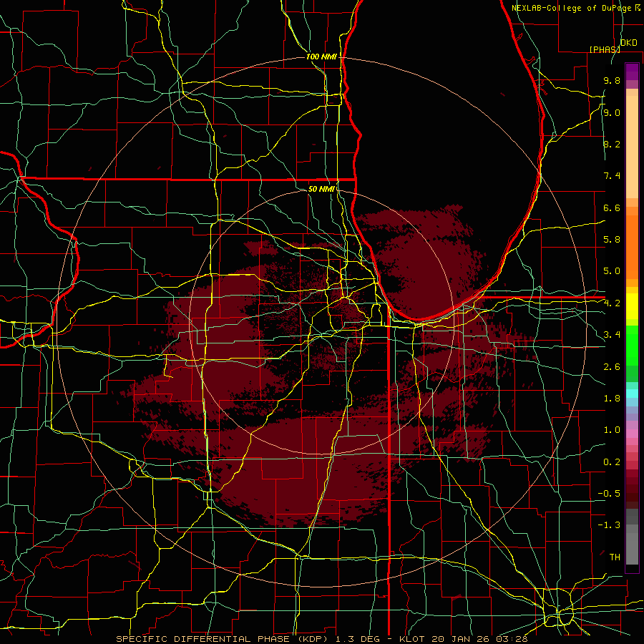Click the DKD unit label
The image size is (644, 644).
click(628, 43)
